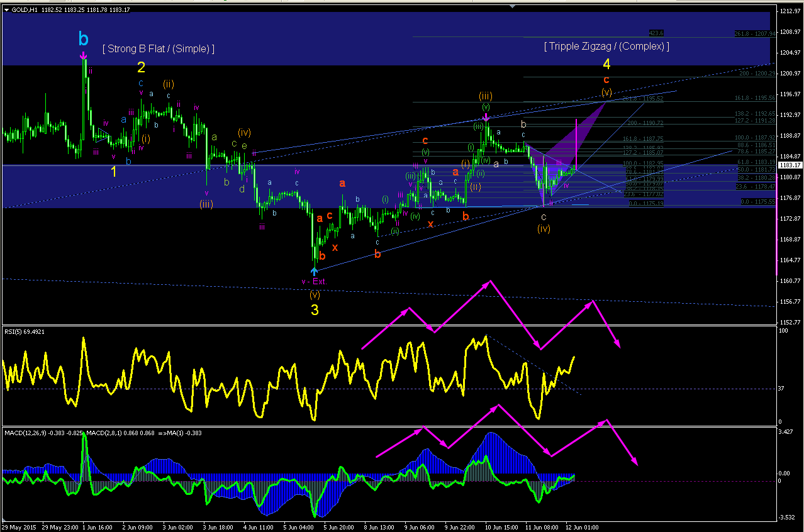Select the '23.6 - 1178.47' Fibonacci label
This screenshot has height=532, width=804.
(757, 186)
